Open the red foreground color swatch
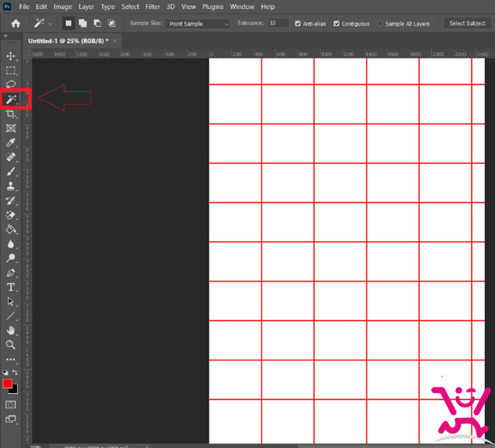Screen dimensions: 495x448 (7, 383)
